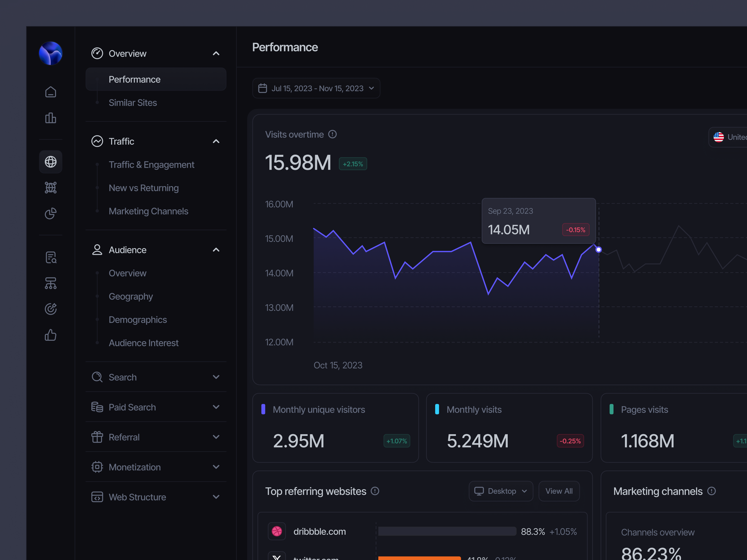Collapse the Traffic navigation section
This screenshot has height=560, width=747.
click(216, 141)
